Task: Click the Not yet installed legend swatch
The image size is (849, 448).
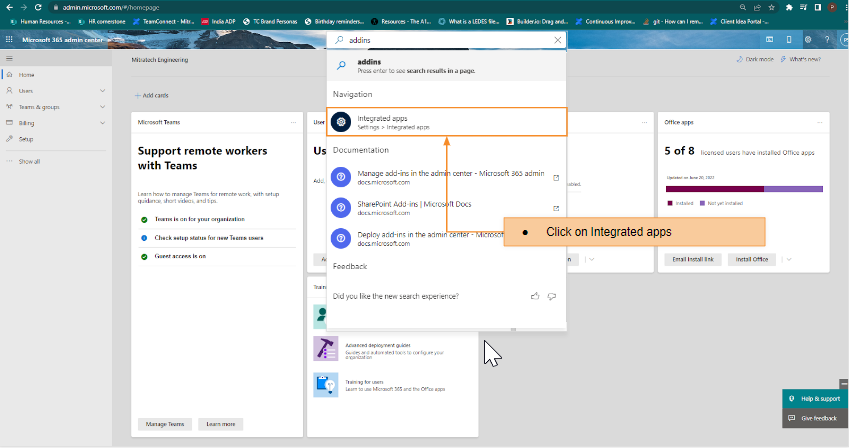Action: (702, 203)
